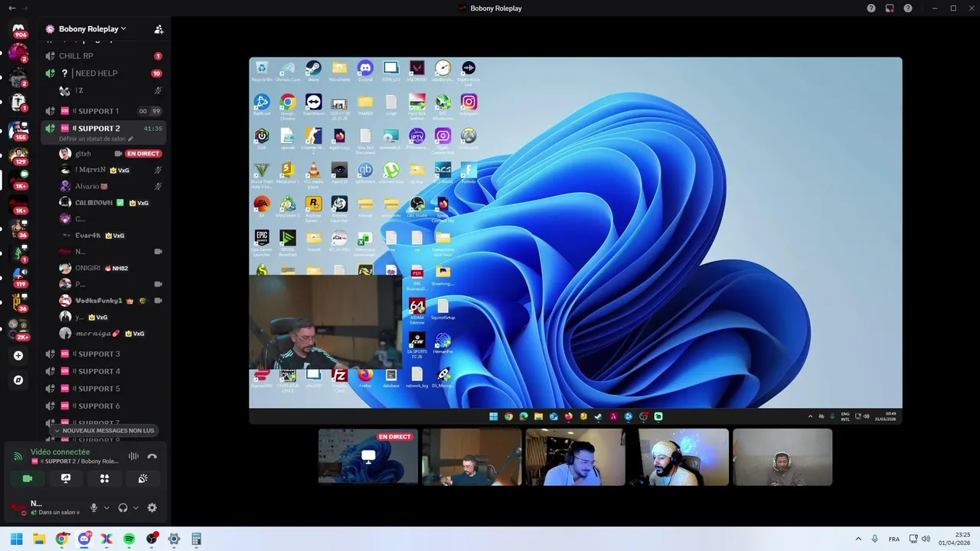Image resolution: width=980 pixels, height=551 pixels.
Task: Open headphone output options arrow
Action: click(x=136, y=507)
